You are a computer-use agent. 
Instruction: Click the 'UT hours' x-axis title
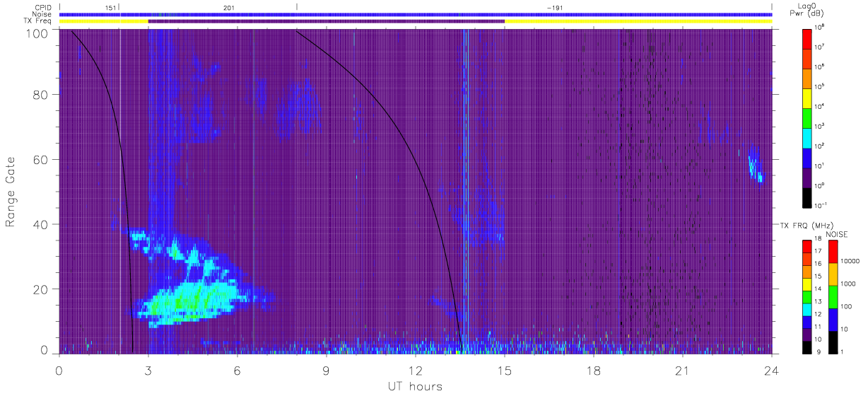(x=415, y=387)
